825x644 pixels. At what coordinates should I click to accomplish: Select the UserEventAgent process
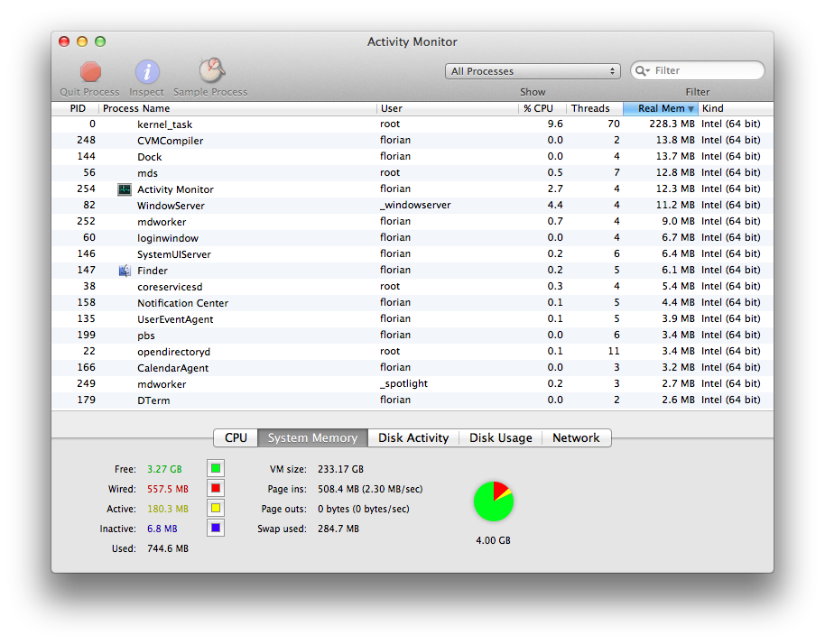[412, 319]
